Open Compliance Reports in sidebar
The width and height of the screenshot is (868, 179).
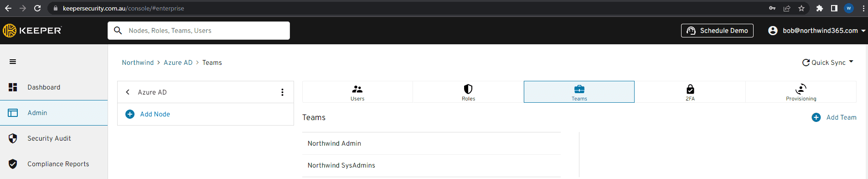[54, 164]
